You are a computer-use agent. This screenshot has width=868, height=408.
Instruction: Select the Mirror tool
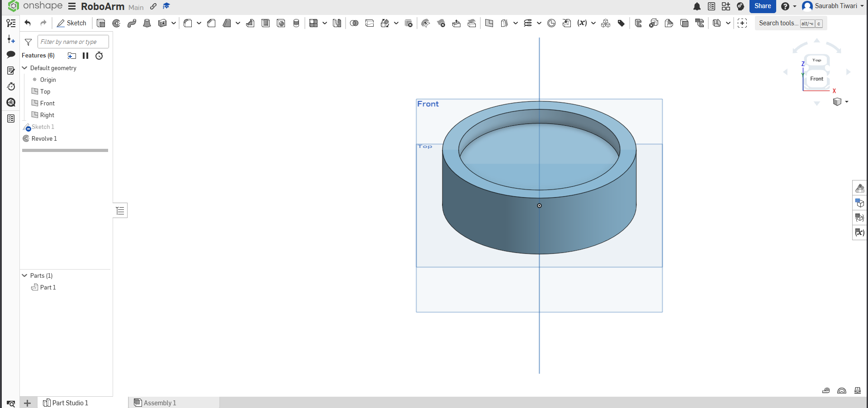337,23
